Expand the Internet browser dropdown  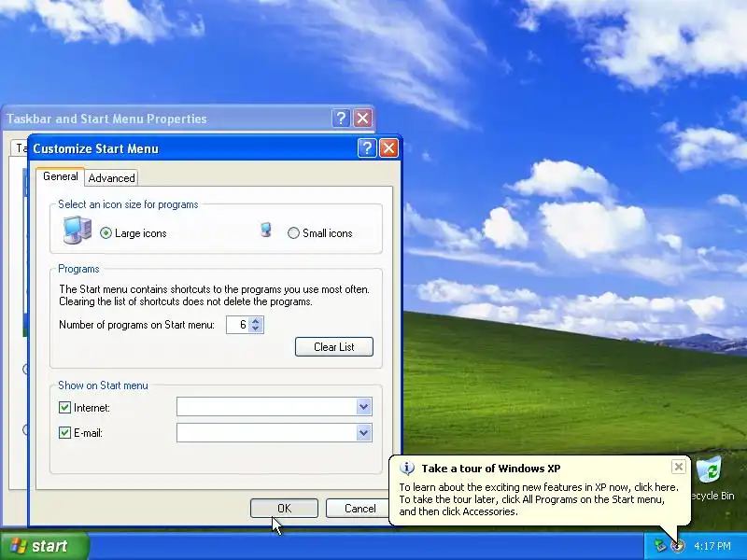pyautogui.click(x=364, y=407)
